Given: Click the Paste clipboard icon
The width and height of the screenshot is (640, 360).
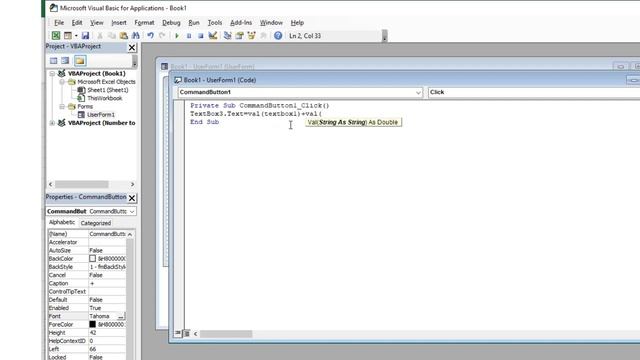Looking at the screenshot, I should point(123,36).
